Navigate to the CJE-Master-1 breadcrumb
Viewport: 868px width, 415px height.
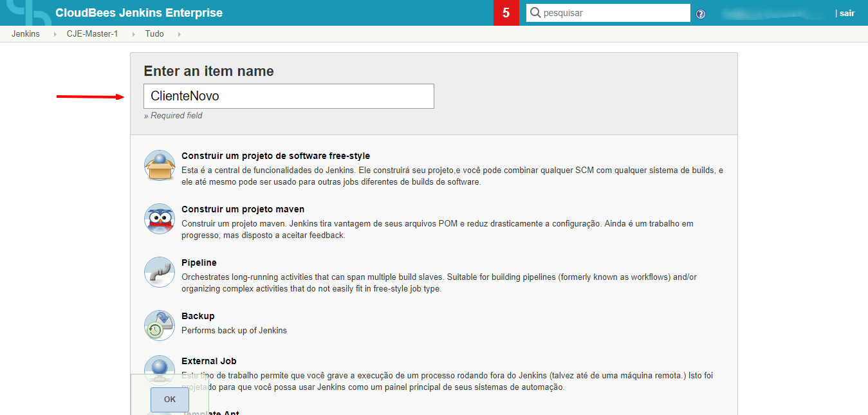92,34
